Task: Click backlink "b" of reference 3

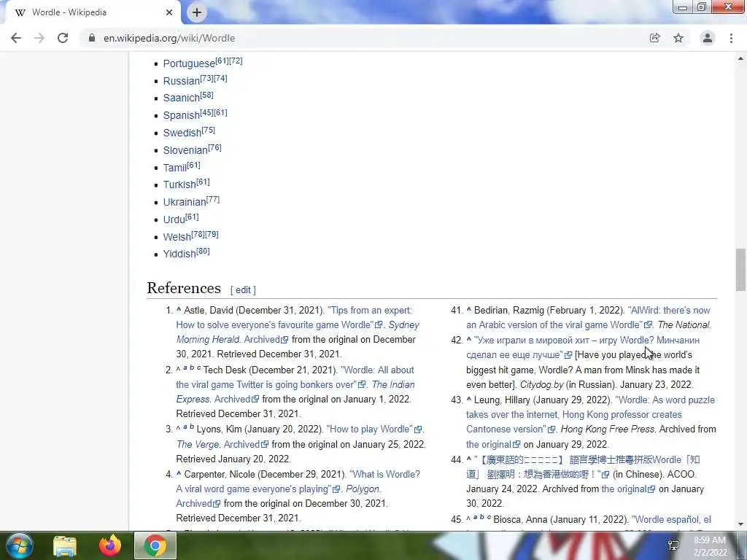Action: pos(192,427)
